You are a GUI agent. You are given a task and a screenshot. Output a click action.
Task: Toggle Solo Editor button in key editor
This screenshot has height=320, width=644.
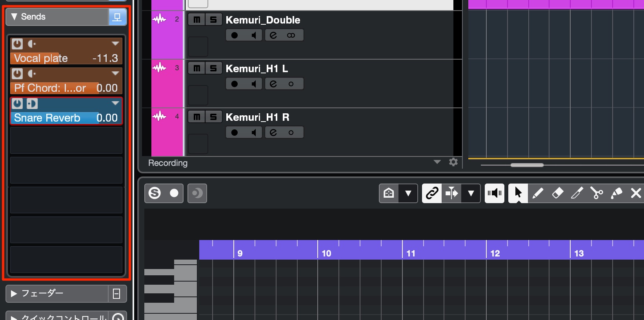point(155,193)
